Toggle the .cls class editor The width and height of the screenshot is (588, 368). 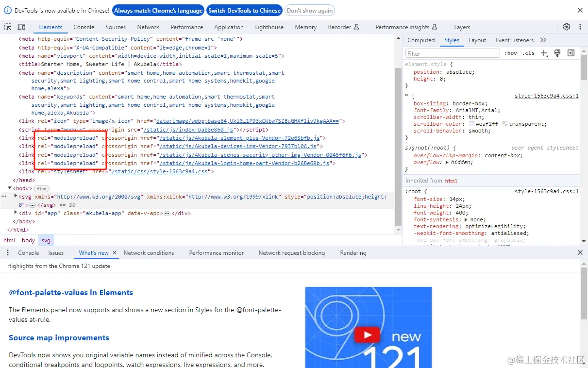point(528,53)
